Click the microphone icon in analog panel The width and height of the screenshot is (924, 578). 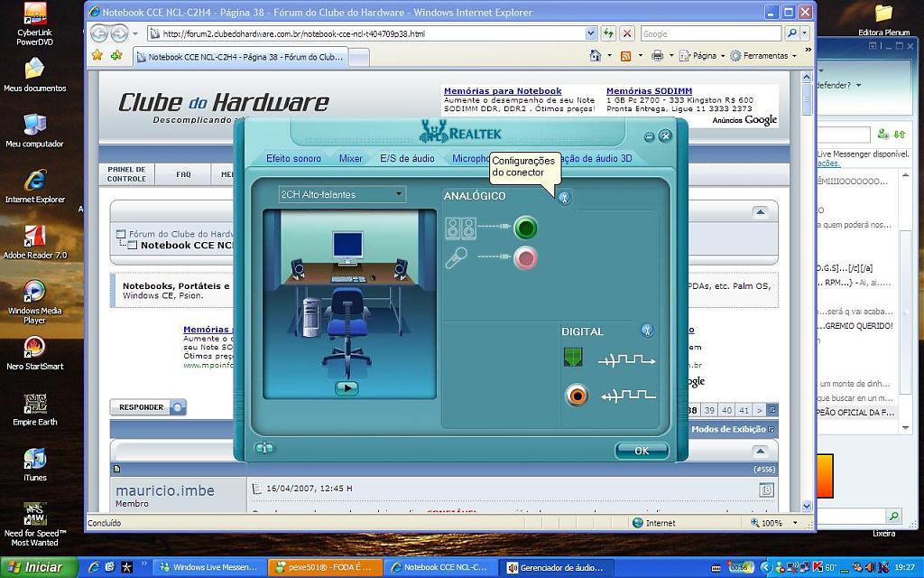tap(457, 257)
